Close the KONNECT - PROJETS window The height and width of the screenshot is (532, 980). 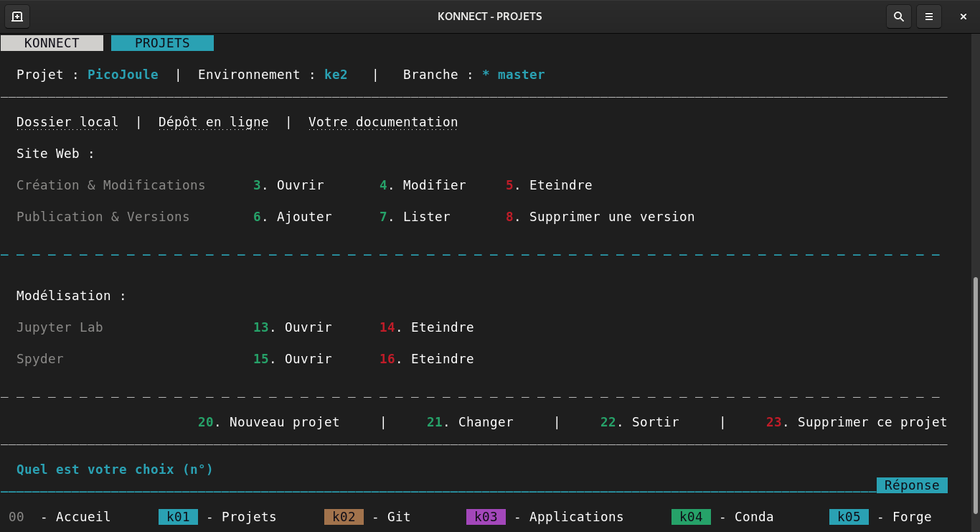[963, 17]
